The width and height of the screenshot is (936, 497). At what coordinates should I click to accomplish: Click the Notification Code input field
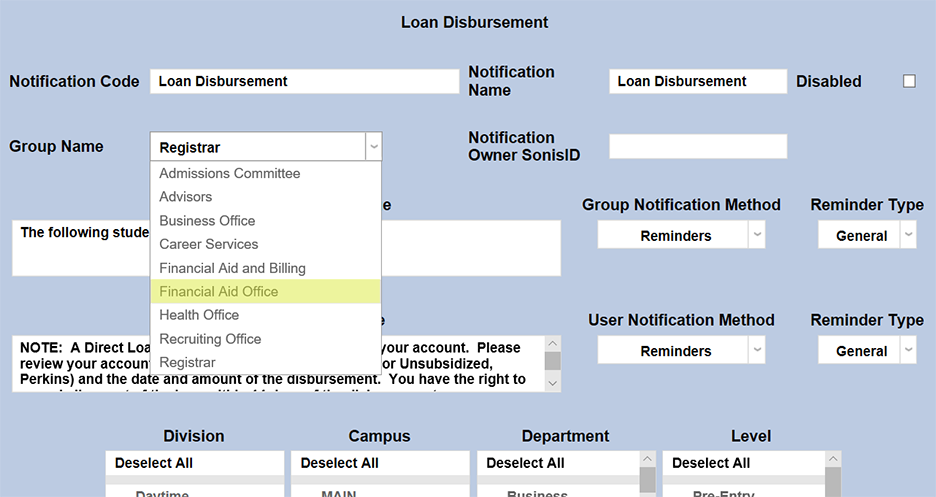304,81
